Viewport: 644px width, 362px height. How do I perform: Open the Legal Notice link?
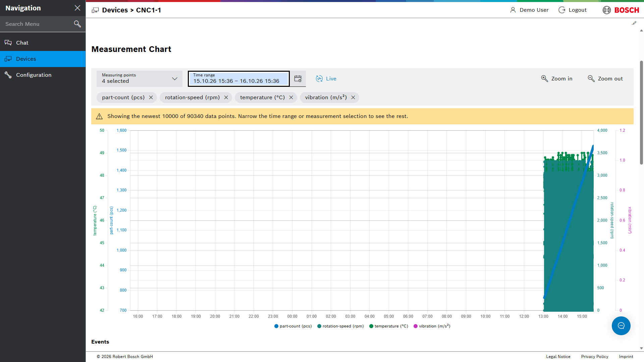pos(558,357)
